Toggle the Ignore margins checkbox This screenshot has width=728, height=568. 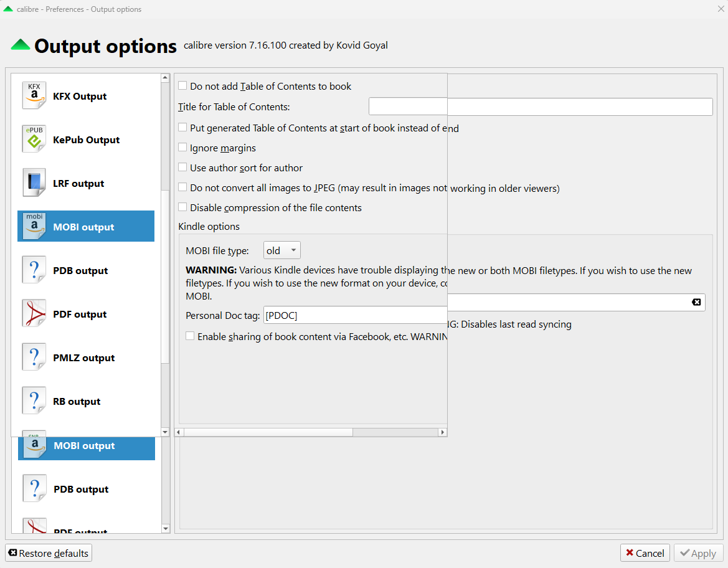[x=182, y=148]
